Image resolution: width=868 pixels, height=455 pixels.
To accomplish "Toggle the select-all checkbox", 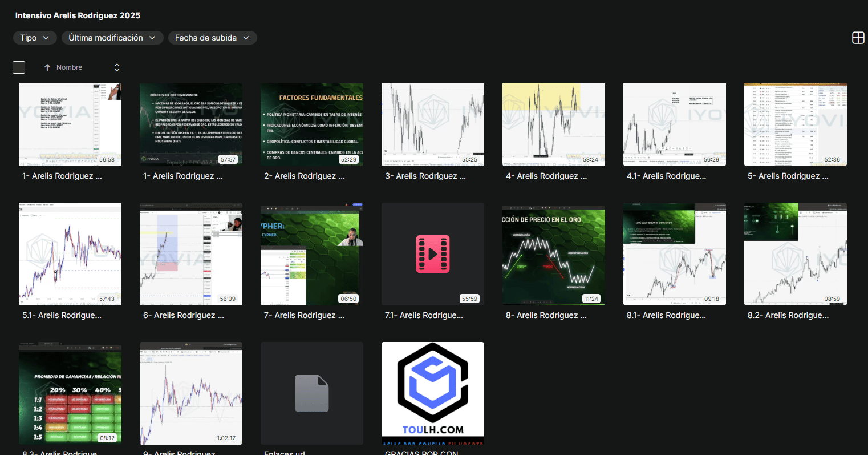I will click(19, 67).
